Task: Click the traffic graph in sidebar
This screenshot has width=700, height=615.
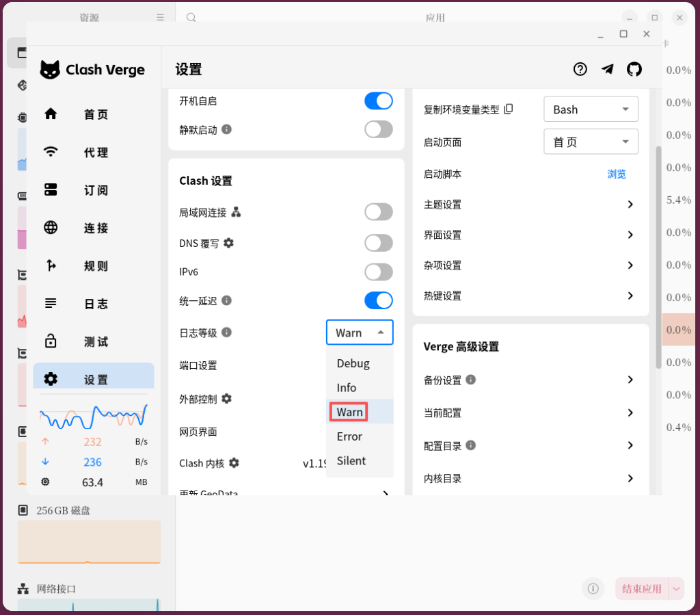Action: click(93, 416)
